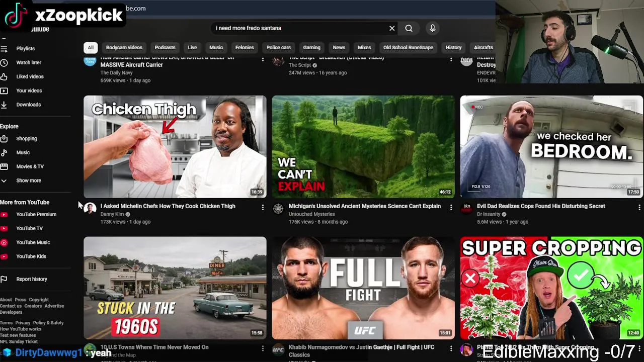Viewport: 644px width, 362px height.
Task: Select Music filter chip
Action: [x=216, y=48]
